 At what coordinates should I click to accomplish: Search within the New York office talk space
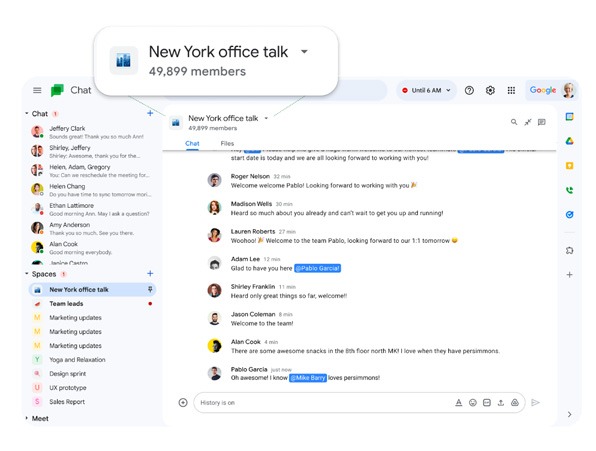click(514, 122)
